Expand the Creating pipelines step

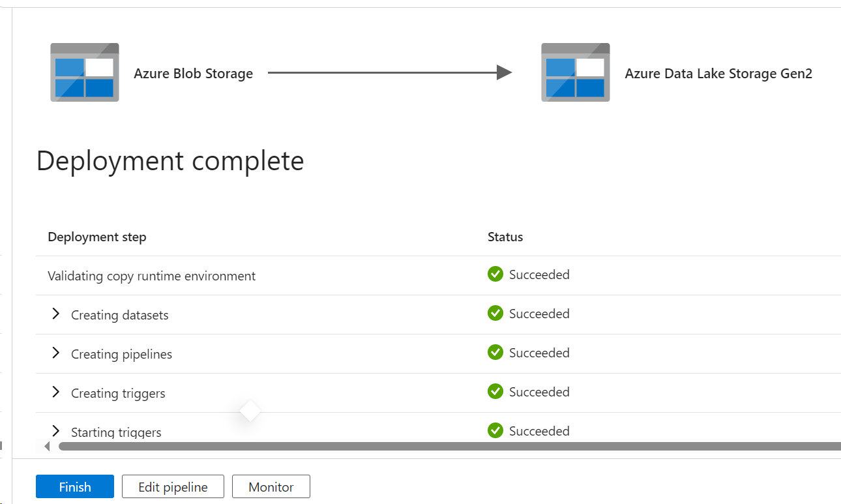56,353
